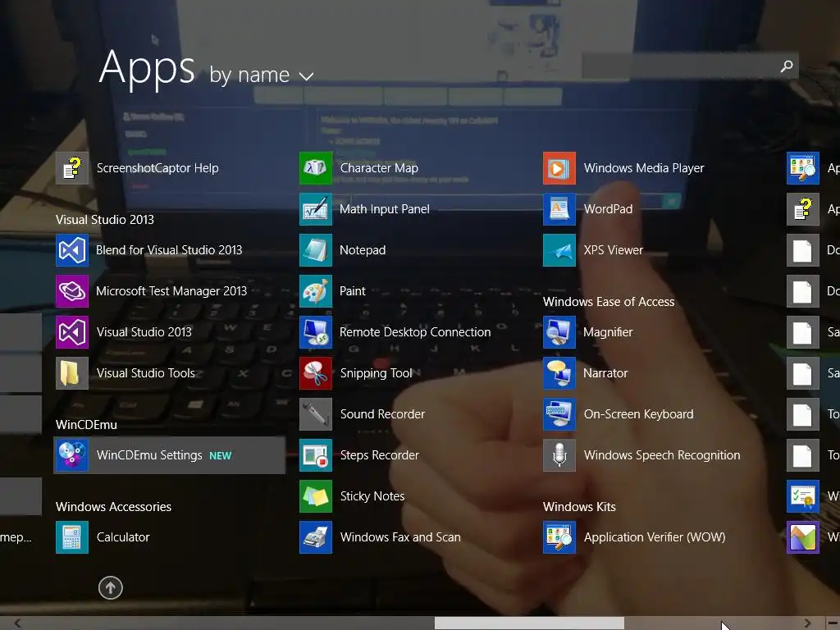The height and width of the screenshot is (630, 840).
Task: Click the Windows Fax and Scan label
Action: 400,537
